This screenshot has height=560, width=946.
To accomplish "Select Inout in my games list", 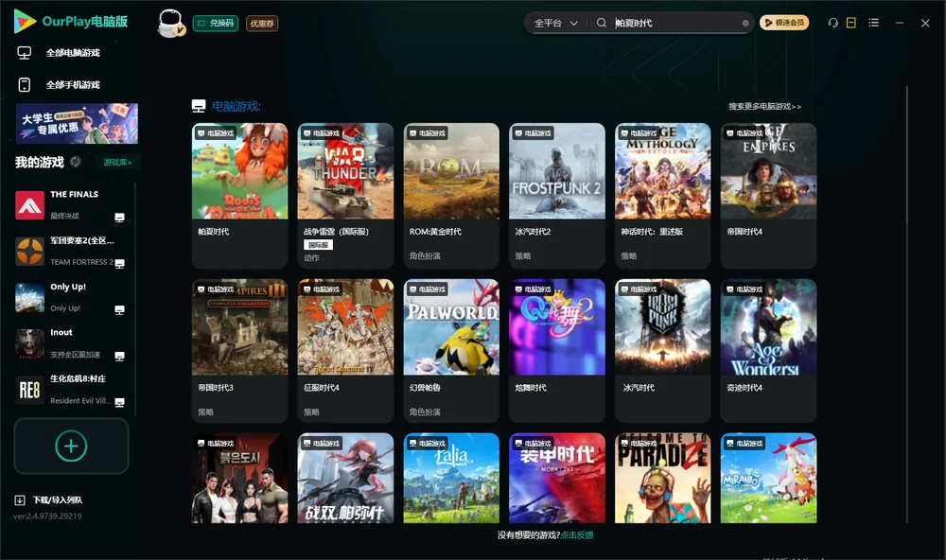I will 71,343.
